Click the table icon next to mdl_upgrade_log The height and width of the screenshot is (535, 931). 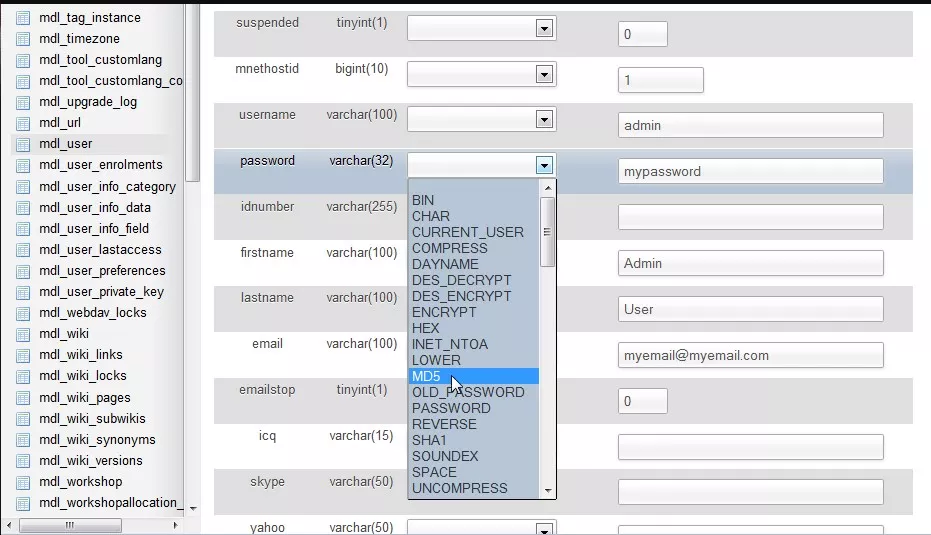[x=22, y=102]
